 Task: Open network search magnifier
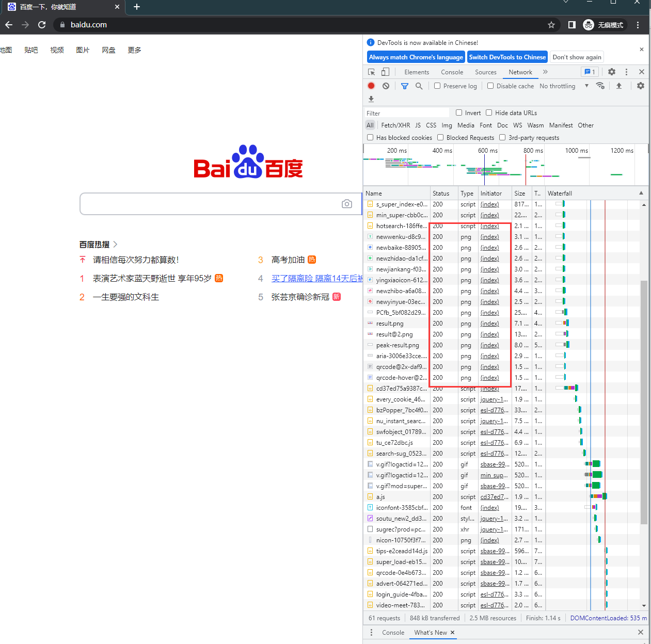419,86
